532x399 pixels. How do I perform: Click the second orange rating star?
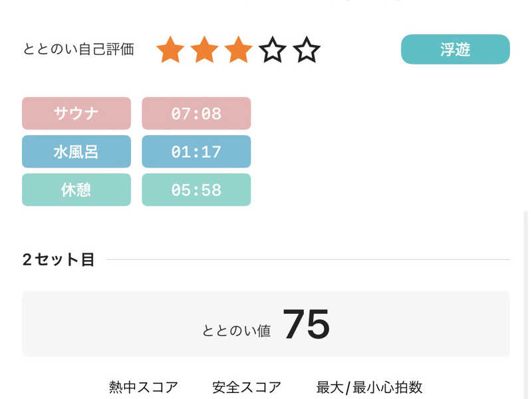(204, 50)
